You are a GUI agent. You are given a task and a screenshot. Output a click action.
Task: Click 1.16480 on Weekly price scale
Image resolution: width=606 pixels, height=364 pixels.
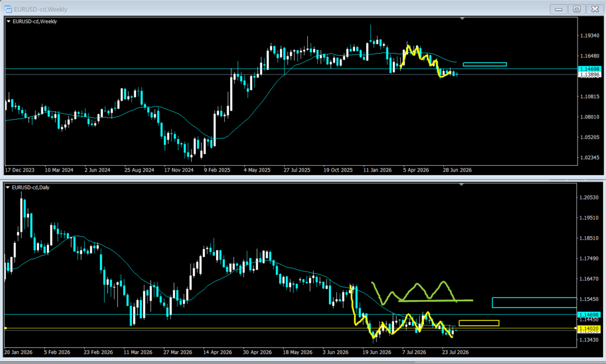click(x=590, y=56)
